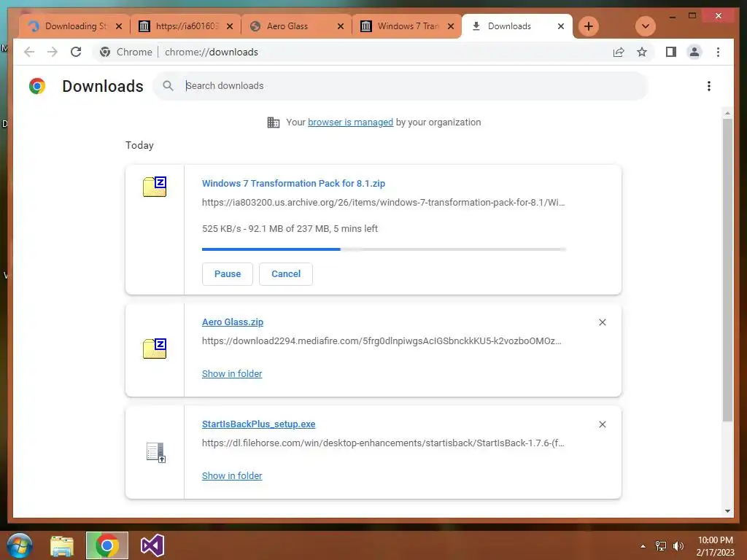Screen dimensions: 747x560
Task: Click the installer icon for StartIsBackPlus_setup.exe
Action: click(x=156, y=452)
